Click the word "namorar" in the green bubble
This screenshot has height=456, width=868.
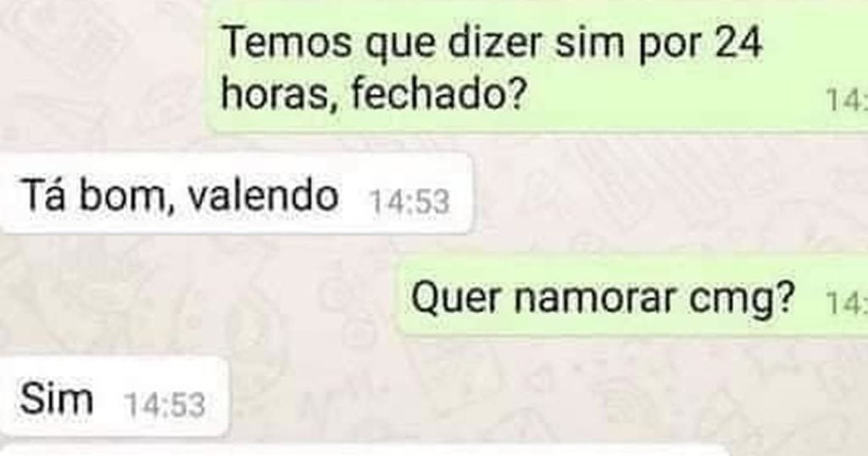point(595,298)
